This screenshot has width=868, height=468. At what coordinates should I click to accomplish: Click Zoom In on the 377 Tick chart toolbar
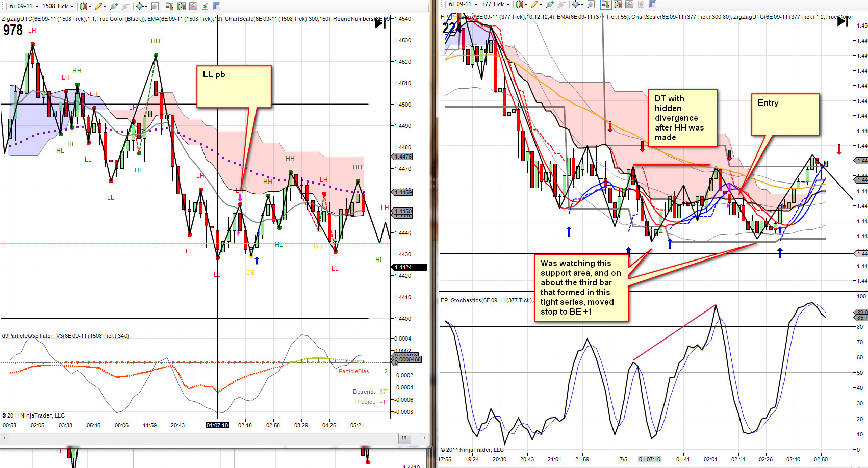click(x=549, y=4)
